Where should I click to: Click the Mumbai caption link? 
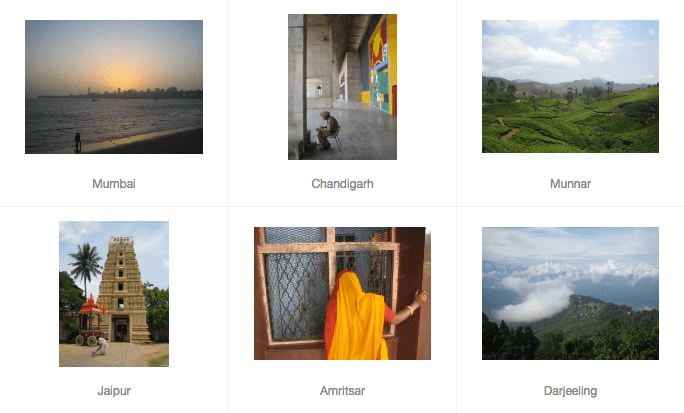coord(114,184)
